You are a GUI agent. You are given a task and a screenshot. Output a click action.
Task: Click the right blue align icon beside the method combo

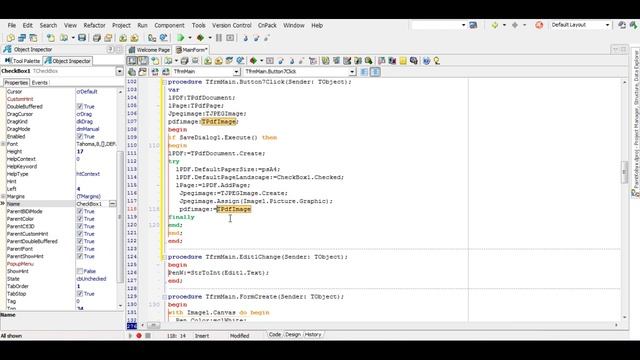[x=375, y=72]
